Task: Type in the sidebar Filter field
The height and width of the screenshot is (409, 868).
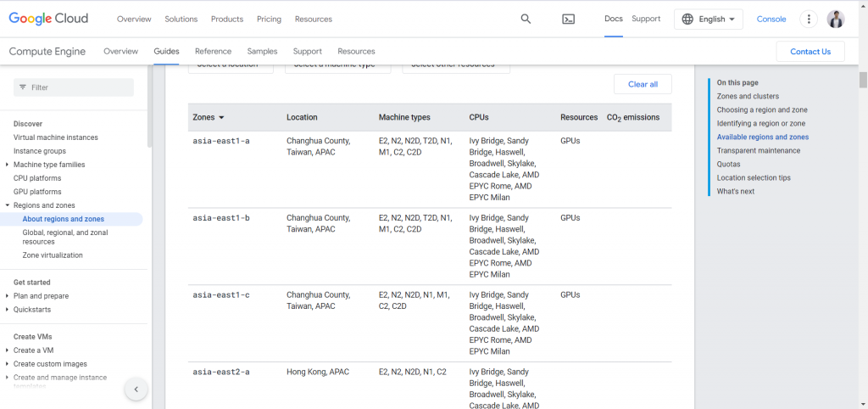Action: (81, 87)
